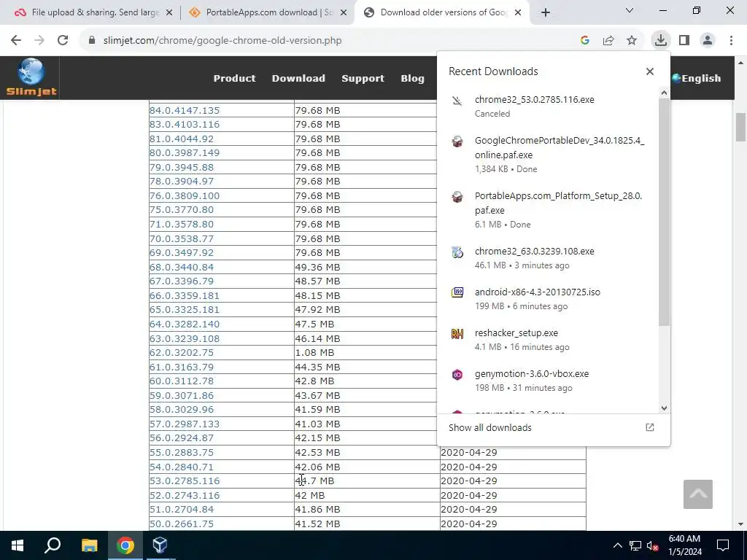The width and height of the screenshot is (747, 560).
Task: Open the Product menu
Action: click(x=234, y=78)
